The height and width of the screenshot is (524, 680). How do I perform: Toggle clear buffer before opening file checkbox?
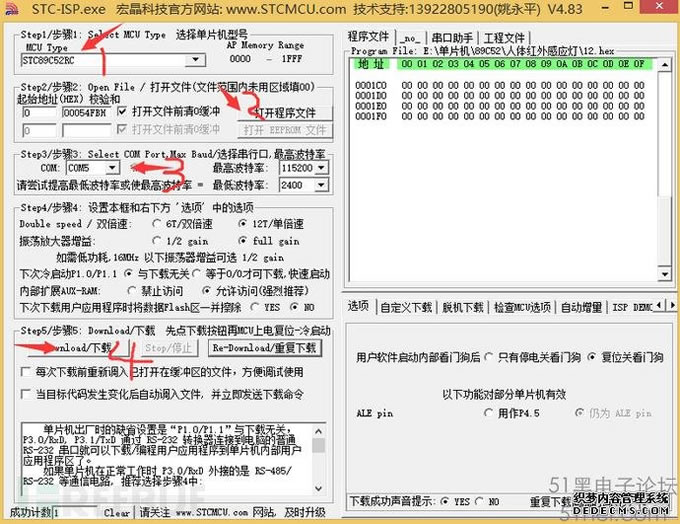[x=123, y=113]
